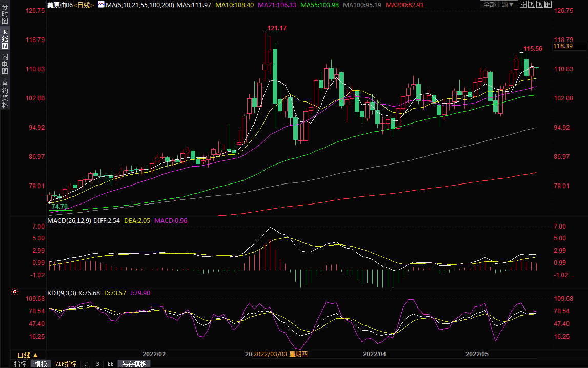Select the K线图 side tab

coord(5,39)
